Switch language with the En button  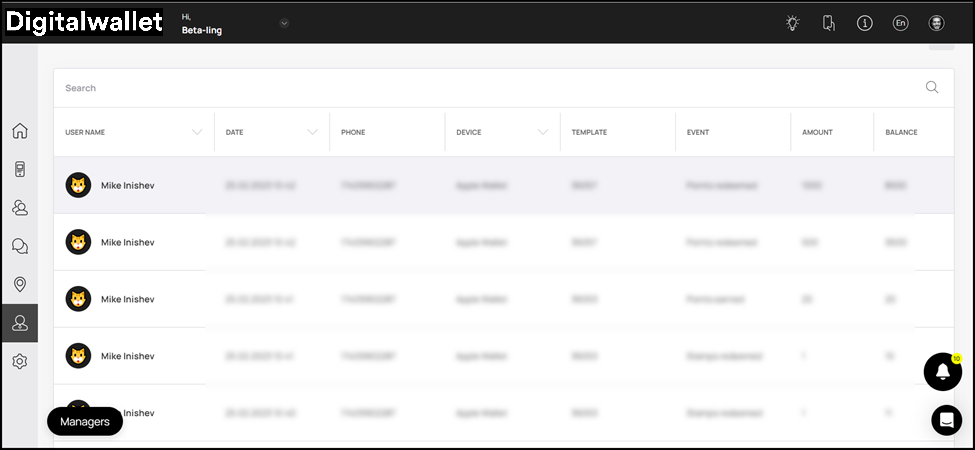click(x=900, y=23)
